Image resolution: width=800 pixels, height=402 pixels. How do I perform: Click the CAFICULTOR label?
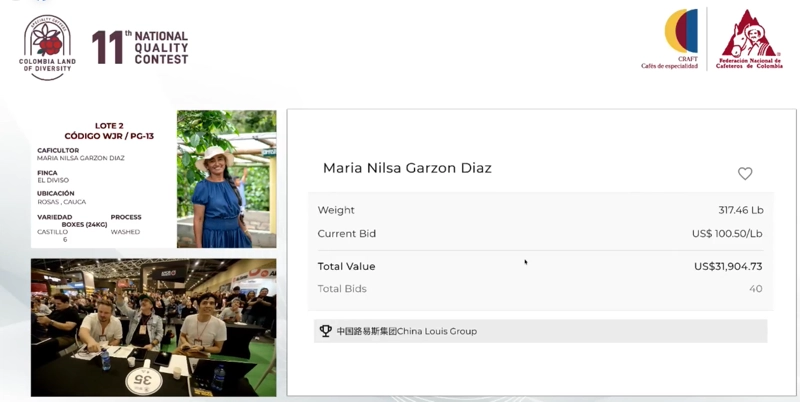pos(58,150)
